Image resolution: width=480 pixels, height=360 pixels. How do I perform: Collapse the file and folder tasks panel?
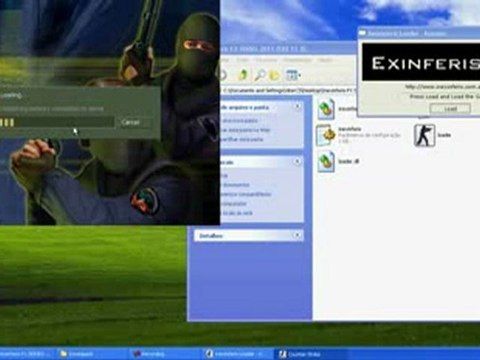click(x=297, y=107)
